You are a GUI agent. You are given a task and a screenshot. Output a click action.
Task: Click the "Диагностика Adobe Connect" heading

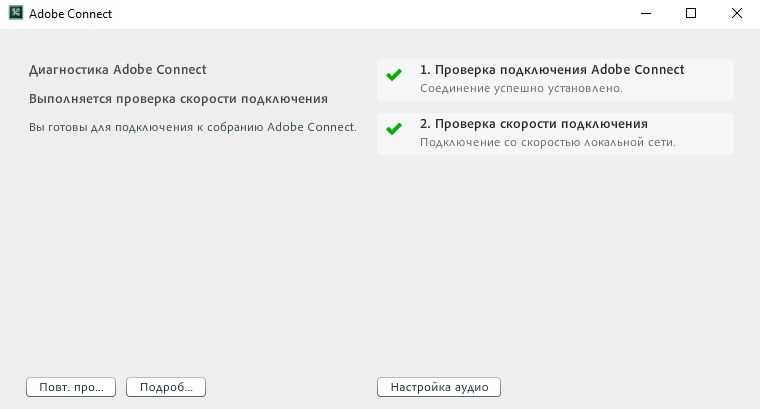tap(118, 70)
